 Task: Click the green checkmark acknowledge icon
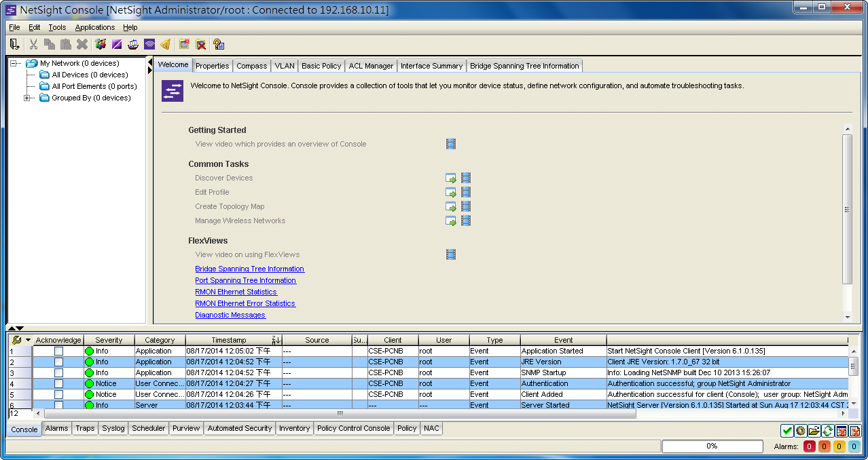pyautogui.click(x=787, y=430)
